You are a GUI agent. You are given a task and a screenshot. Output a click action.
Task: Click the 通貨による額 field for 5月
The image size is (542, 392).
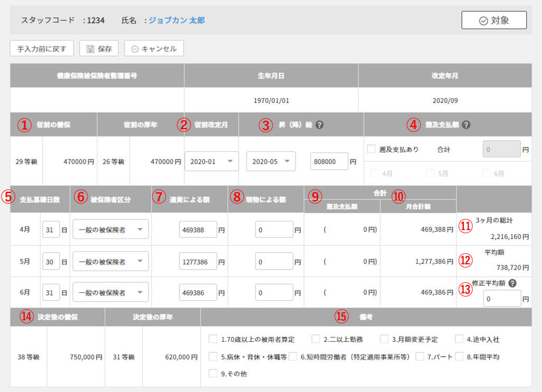(x=198, y=261)
